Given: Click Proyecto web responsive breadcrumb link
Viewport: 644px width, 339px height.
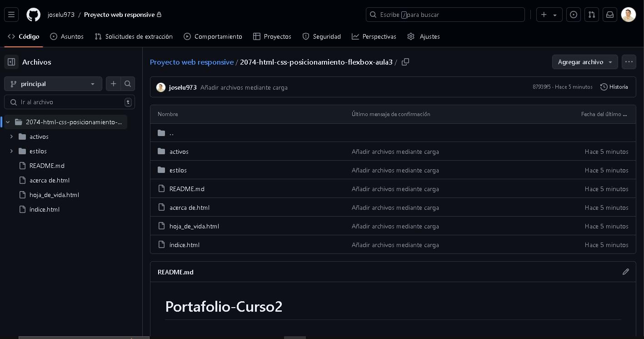Looking at the screenshot, I should pos(192,62).
